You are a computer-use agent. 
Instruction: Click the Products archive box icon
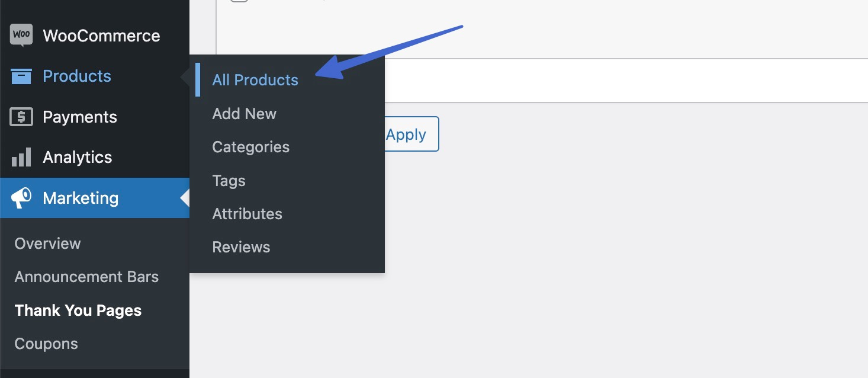pos(21,76)
